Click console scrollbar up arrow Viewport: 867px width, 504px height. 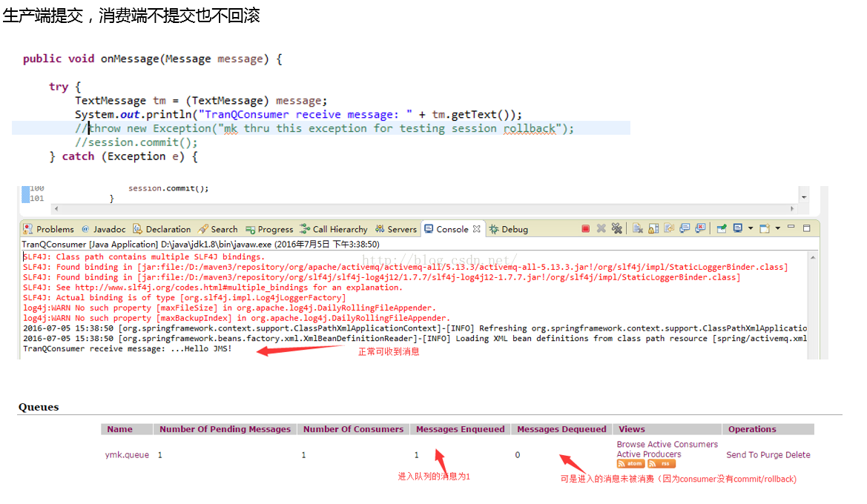coord(813,257)
